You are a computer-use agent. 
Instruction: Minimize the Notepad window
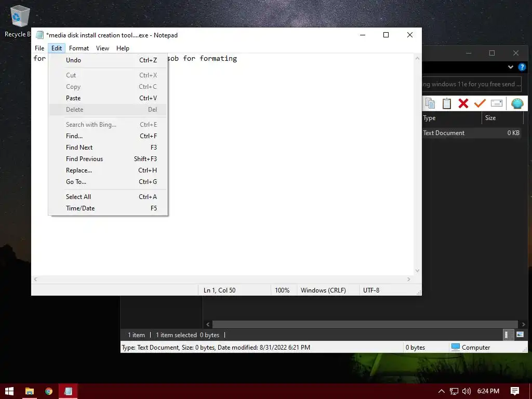pyautogui.click(x=362, y=35)
